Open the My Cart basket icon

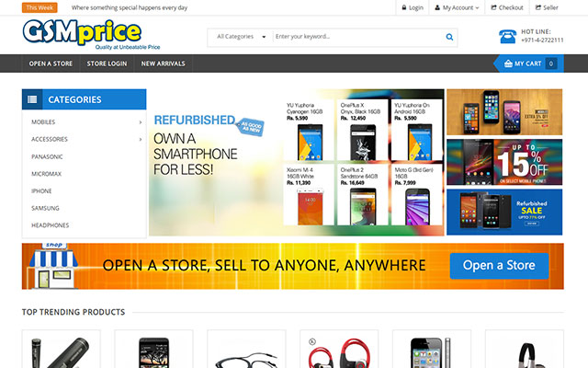tap(508, 63)
